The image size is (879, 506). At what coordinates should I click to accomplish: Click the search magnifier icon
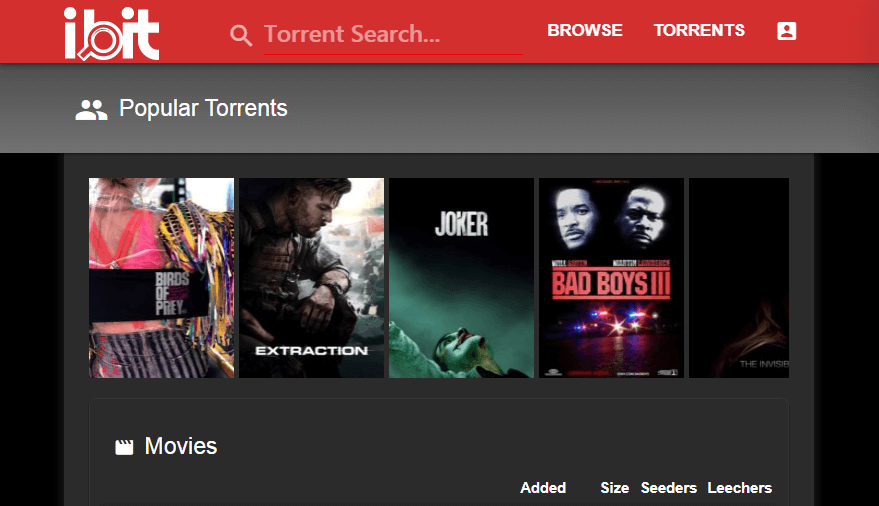pos(241,35)
